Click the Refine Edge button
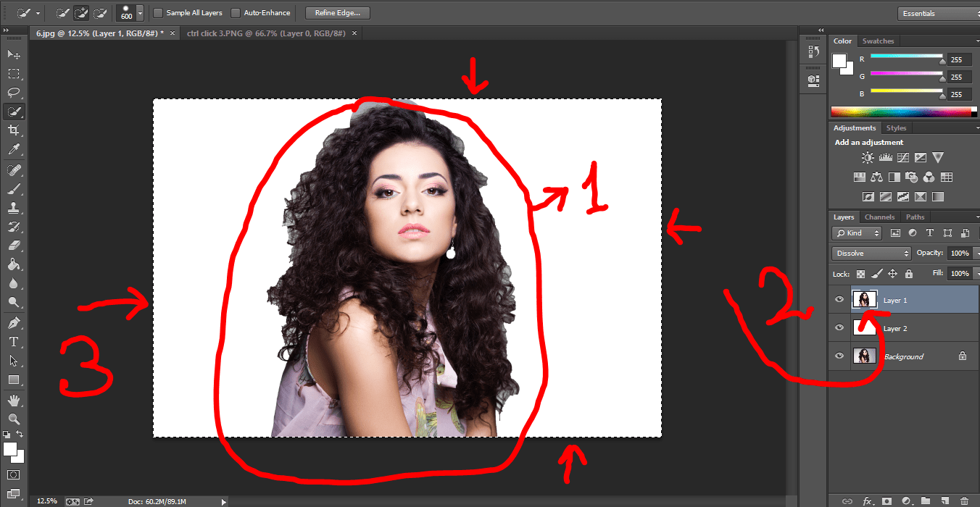 coord(336,12)
